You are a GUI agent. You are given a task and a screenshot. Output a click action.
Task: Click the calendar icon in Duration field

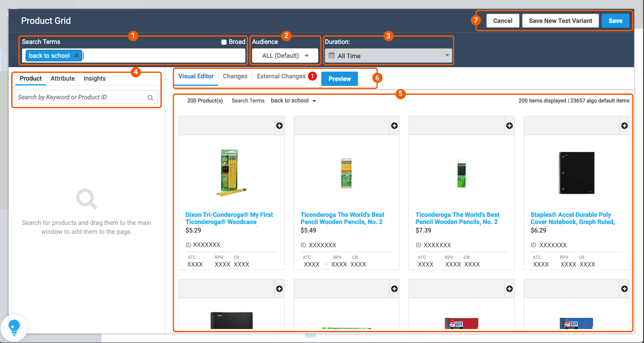[332, 55]
